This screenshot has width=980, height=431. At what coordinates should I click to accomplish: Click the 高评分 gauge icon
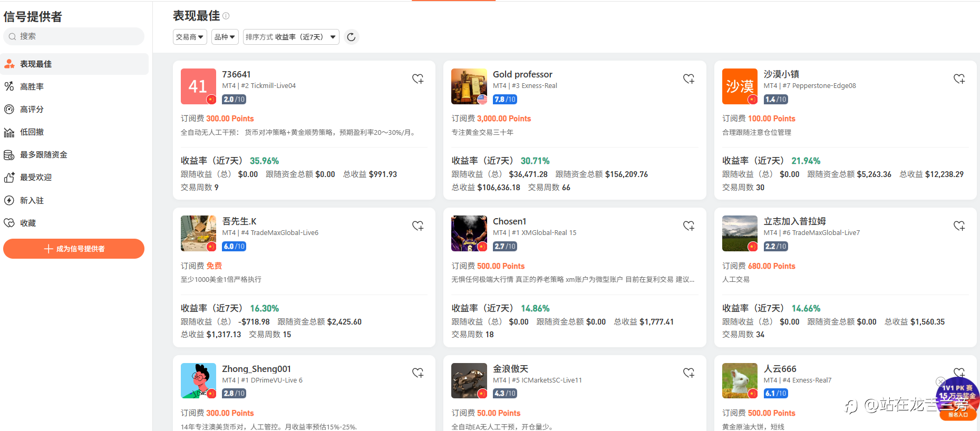[x=9, y=109]
